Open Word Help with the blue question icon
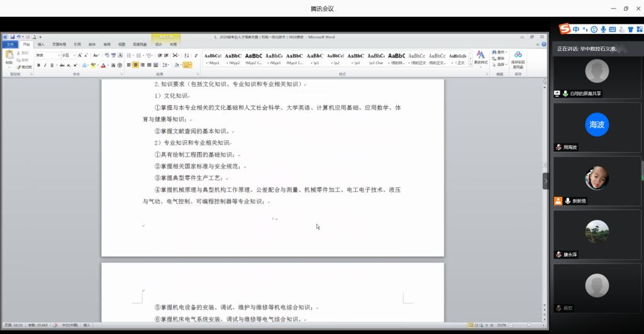Screen dimensions: 644x334 click(x=544, y=45)
